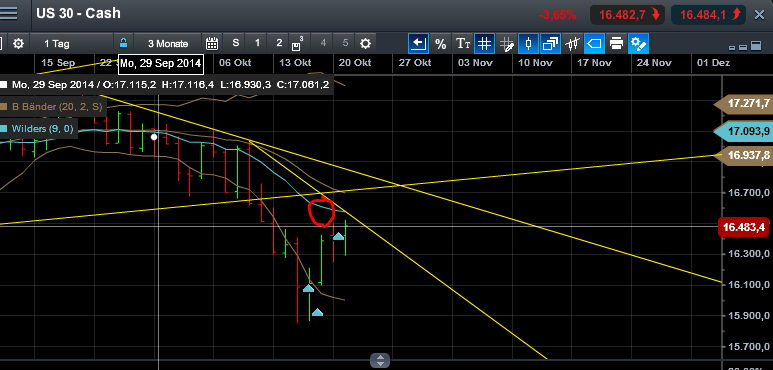Open the calendar date picker

(212, 44)
